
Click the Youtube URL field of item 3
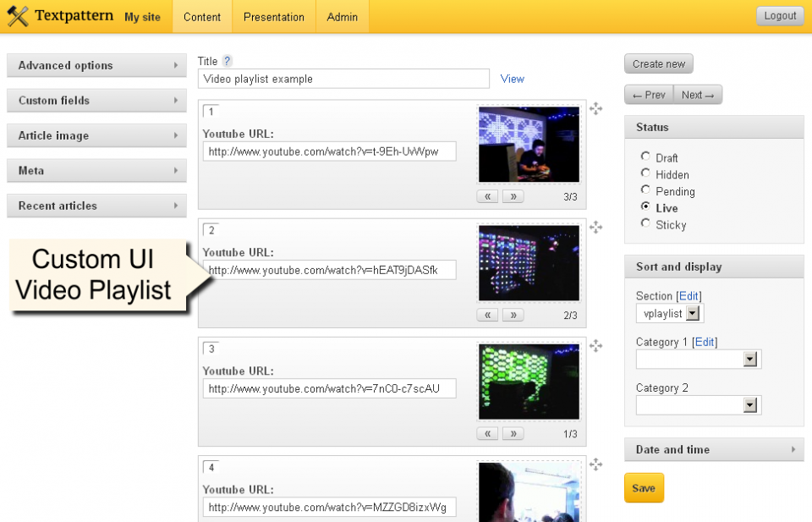[329, 388]
